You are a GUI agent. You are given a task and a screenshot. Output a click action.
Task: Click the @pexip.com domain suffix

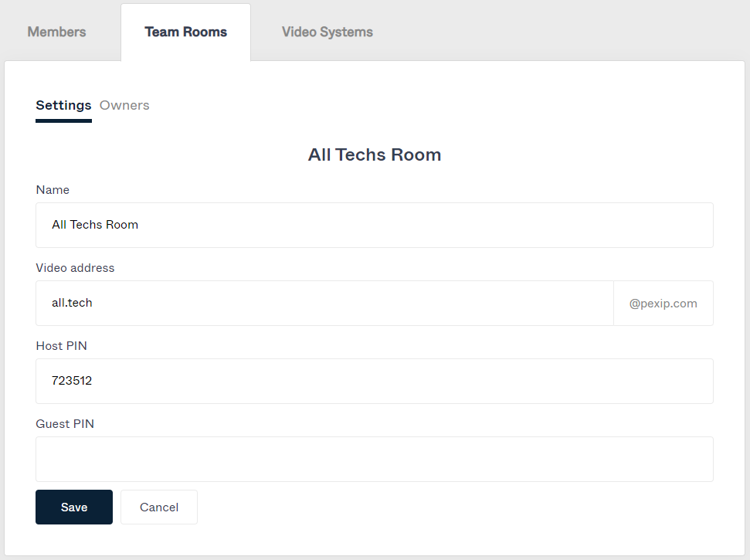coord(663,304)
